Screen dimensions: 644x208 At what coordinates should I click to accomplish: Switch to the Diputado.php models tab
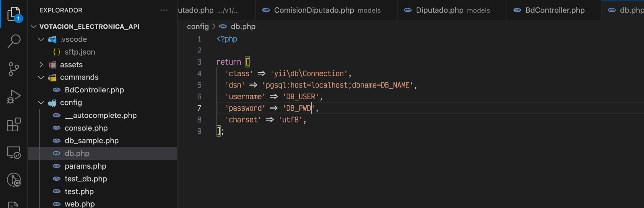(x=452, y=10)
